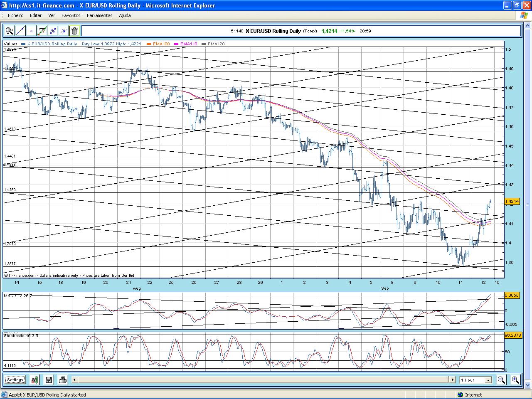Select the horizontal line drawing tool
The height and width of the screenshot is (399, 532).
pos(31,31)
